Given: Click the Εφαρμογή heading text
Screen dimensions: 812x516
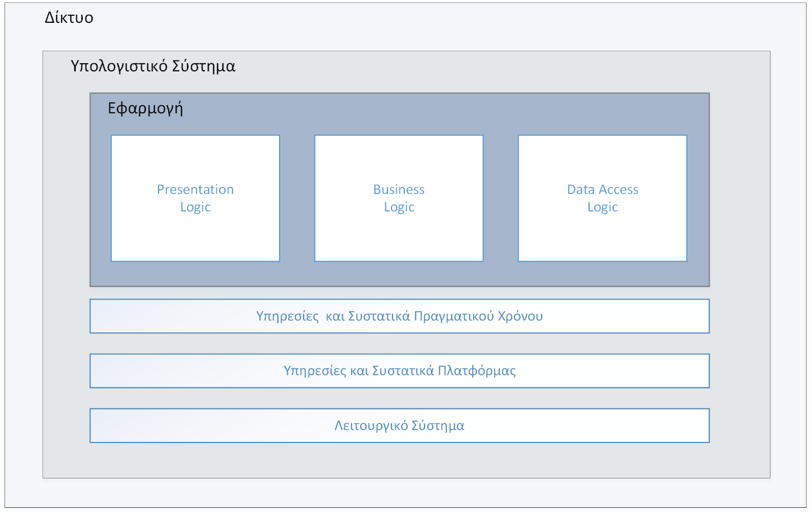Looking at the screenshot, I should point(146,108).
